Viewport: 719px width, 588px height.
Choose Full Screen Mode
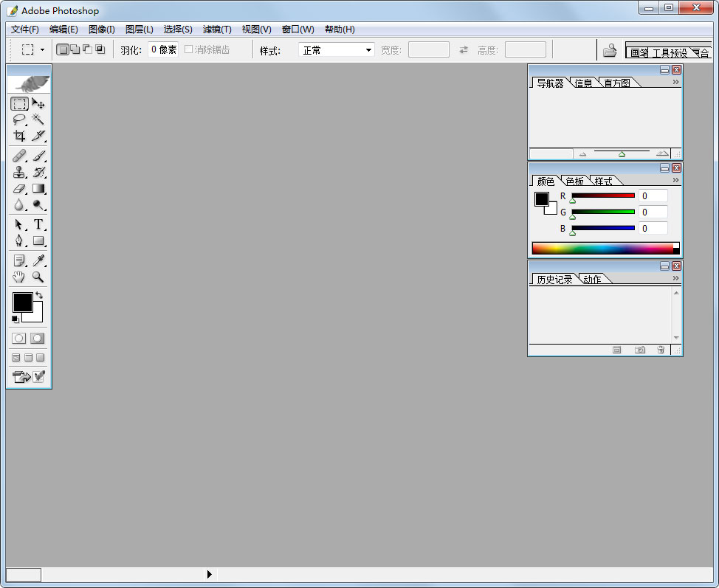pyautogui.click(x=41, y=358)
